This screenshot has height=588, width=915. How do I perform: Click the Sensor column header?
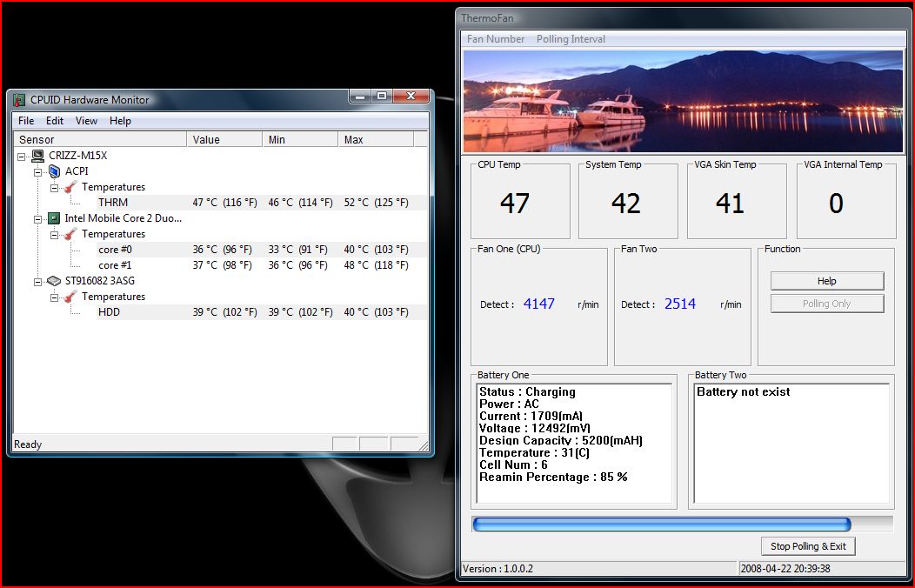coord(100,139)
